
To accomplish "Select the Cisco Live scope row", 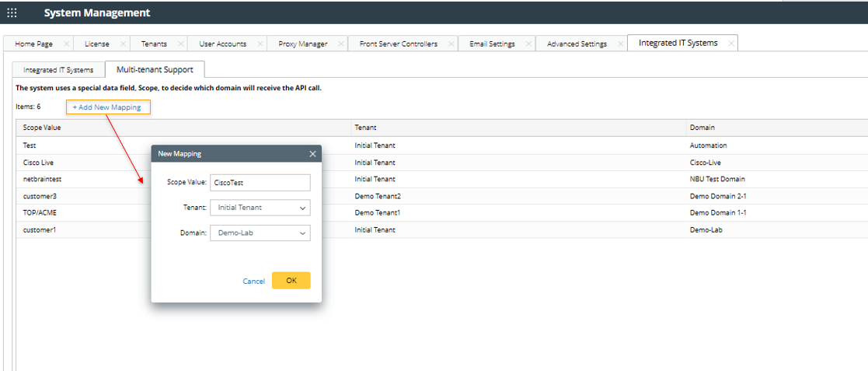I will [x=38, y=163].
